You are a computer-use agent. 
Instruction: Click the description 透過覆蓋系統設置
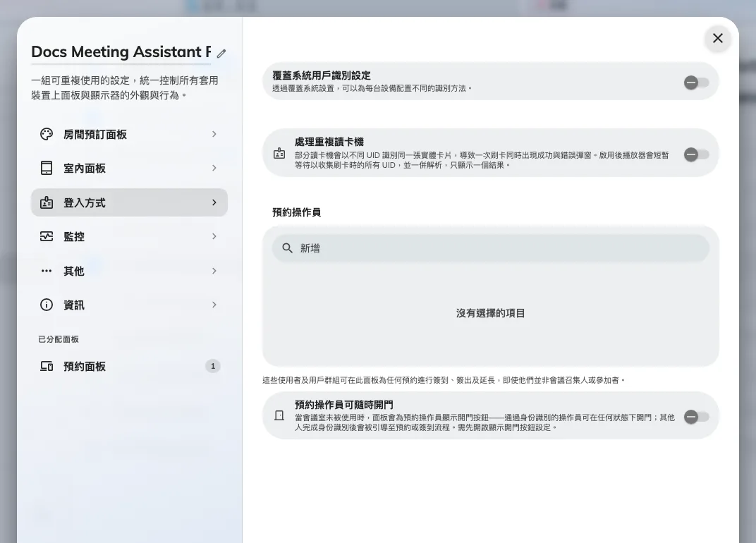tap(372, 88)
